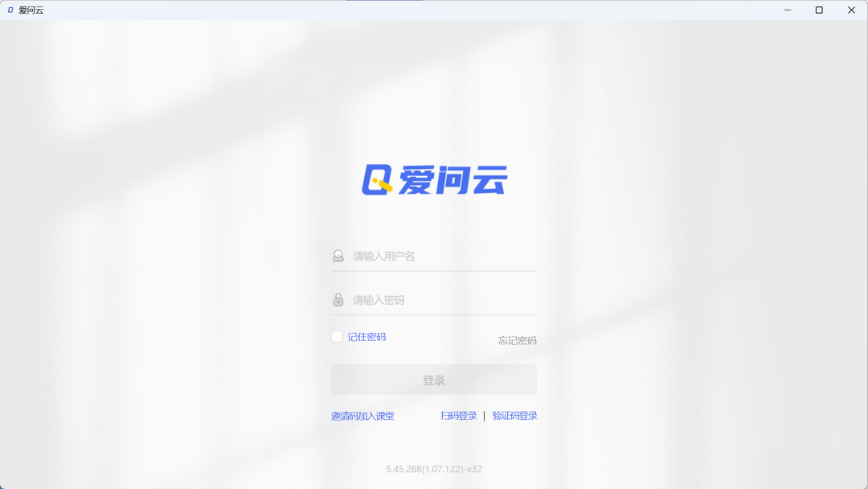Open 邀请码加入课堂 link
Viewport: 868px width, 489px height.
click(362, 416)
